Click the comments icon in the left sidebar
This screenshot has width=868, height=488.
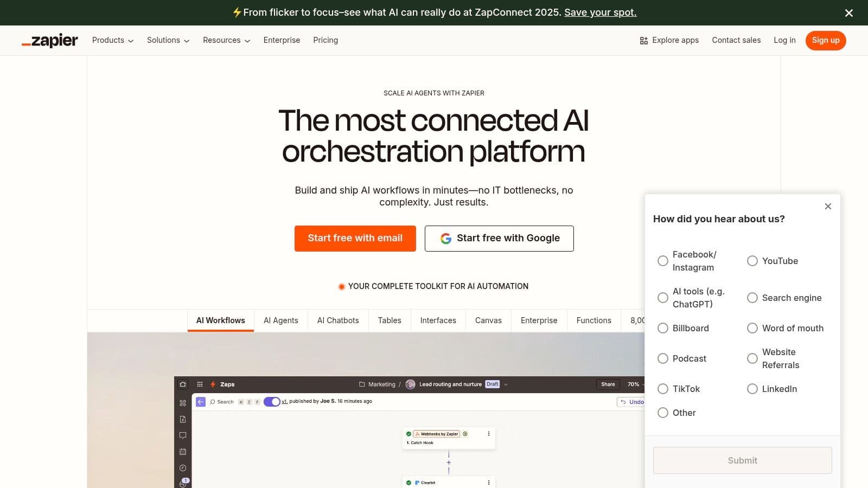(183, 435)
